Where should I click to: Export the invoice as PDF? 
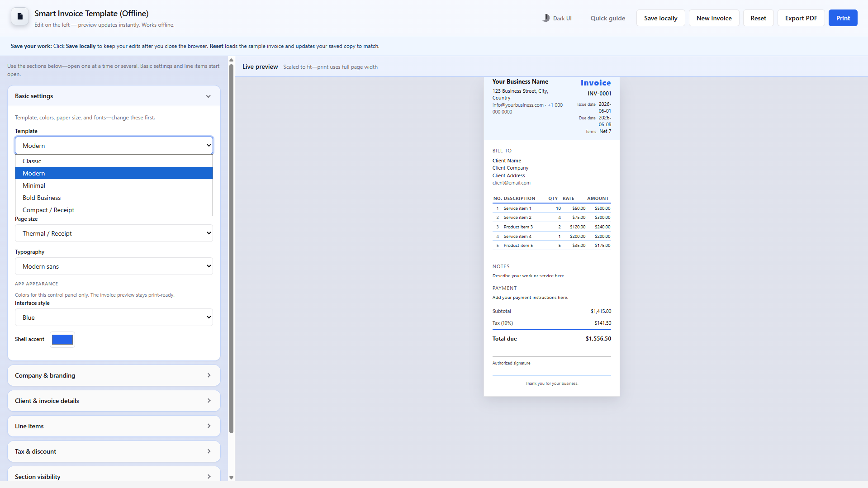coord(801,18)
